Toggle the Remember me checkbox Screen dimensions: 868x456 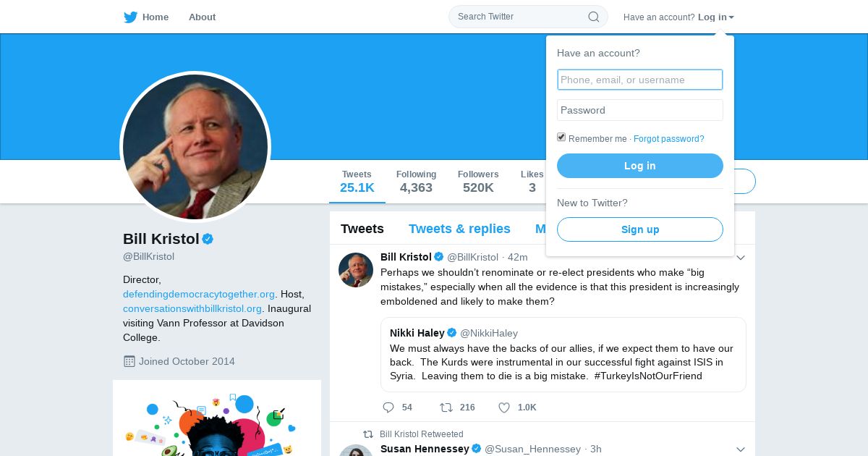pos(561,138)
